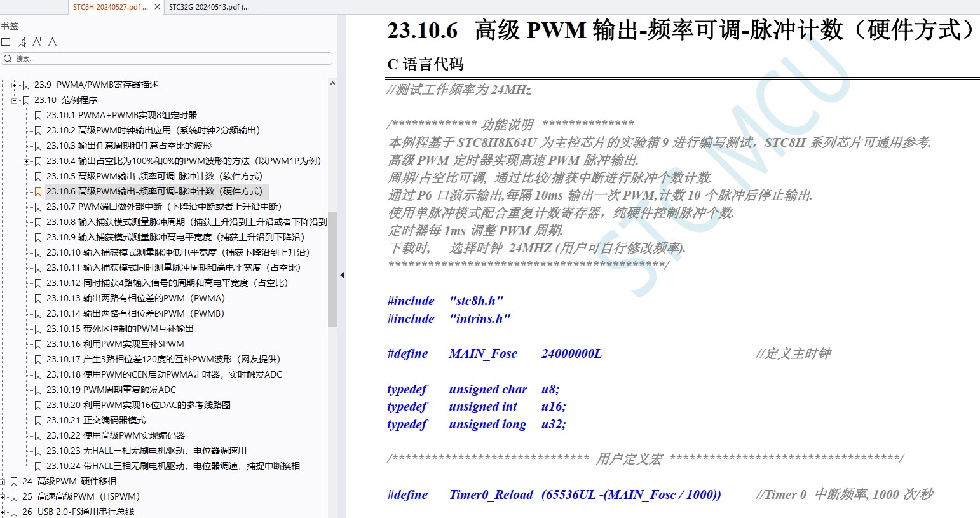The height and width of the screenshot is (518, 980).
Task: Expand the 23.10.4 bookmark node
Action: (27, 161)
